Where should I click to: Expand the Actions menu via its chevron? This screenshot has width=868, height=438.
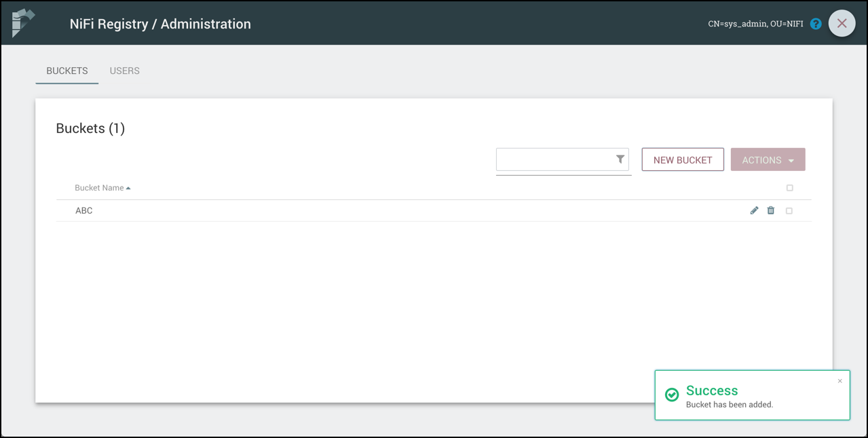tap(790, 159)
